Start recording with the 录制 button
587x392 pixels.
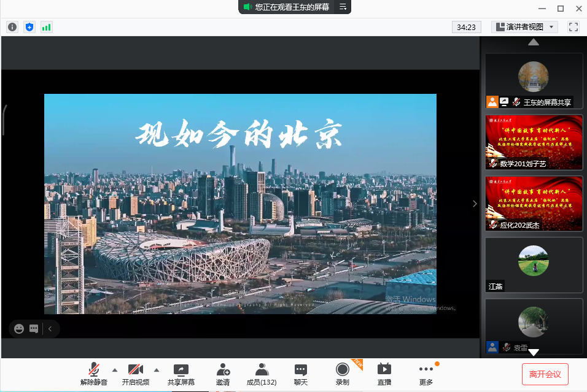342,374
